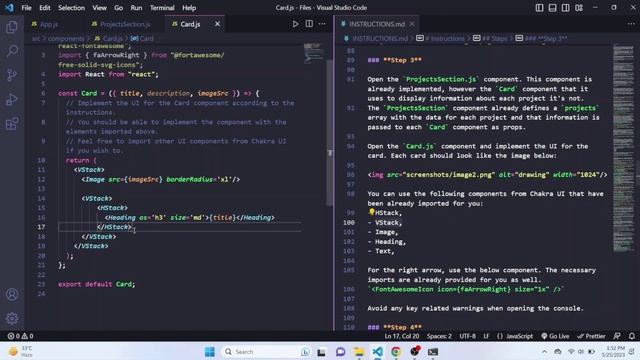Toggle the secondary side bar layout button

click(x=565, y=8)
